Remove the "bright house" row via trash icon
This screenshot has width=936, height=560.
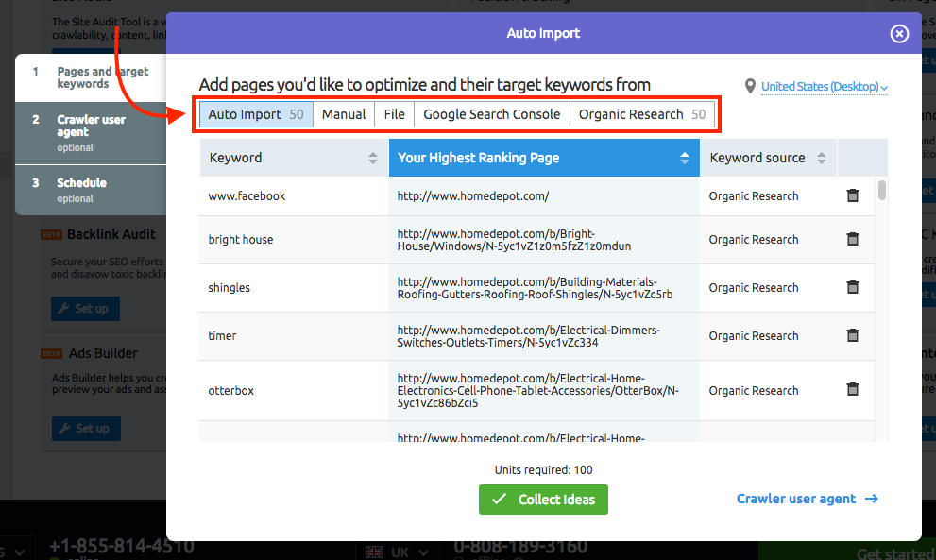853,240
